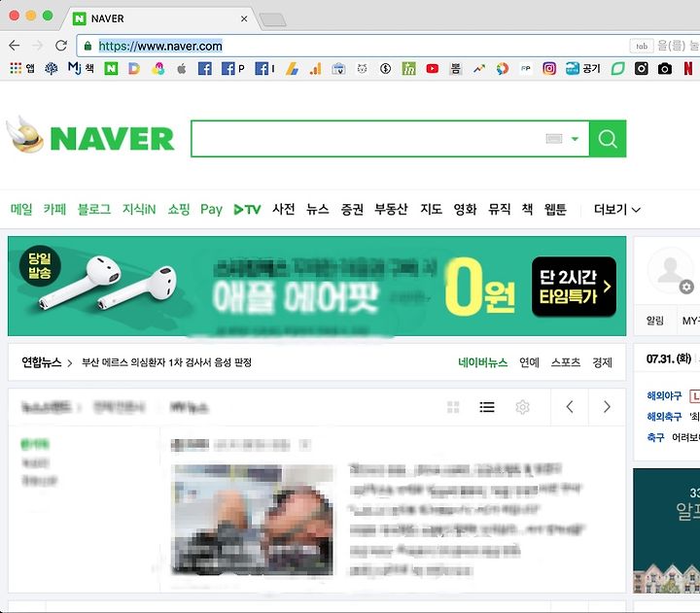Switch newsstand to grid view

tap(453, 407)
